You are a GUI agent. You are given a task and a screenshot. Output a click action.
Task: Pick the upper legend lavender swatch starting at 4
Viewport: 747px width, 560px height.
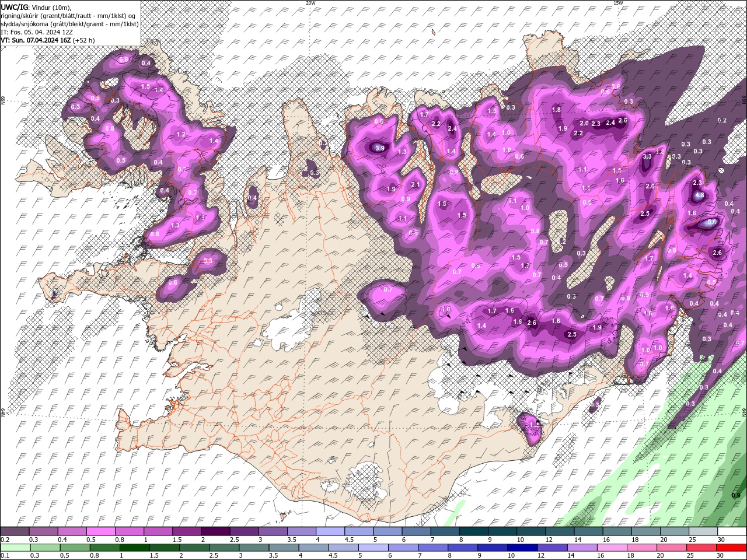(x=330, y=531)
